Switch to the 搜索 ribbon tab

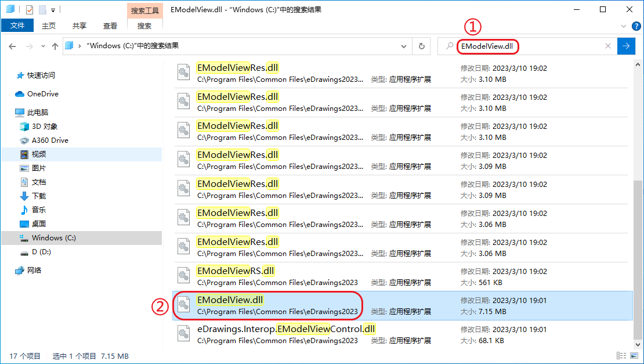tap(144, 26)
